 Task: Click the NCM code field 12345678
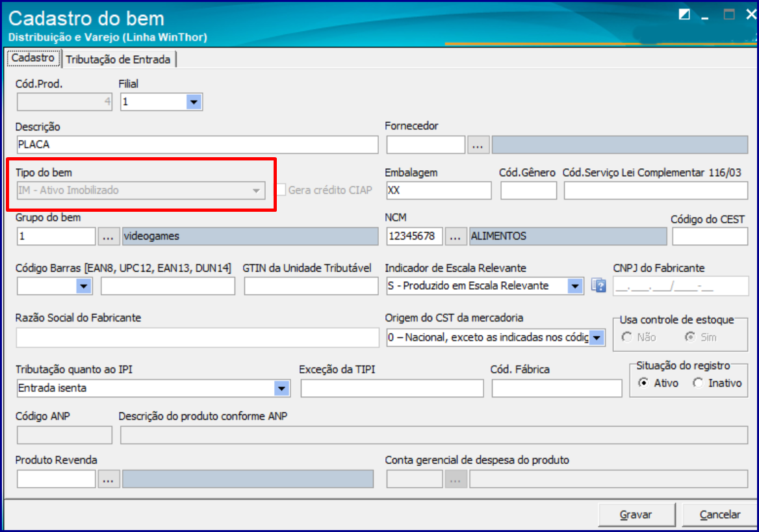click(x=415, y=236)
